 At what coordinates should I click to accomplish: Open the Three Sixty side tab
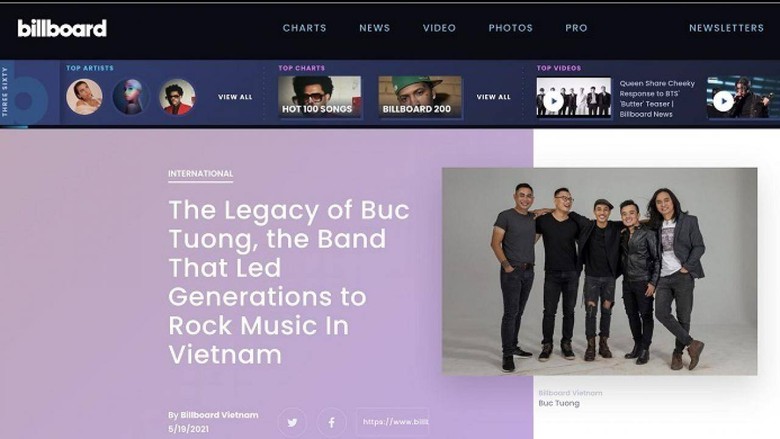tap(5, 92)
